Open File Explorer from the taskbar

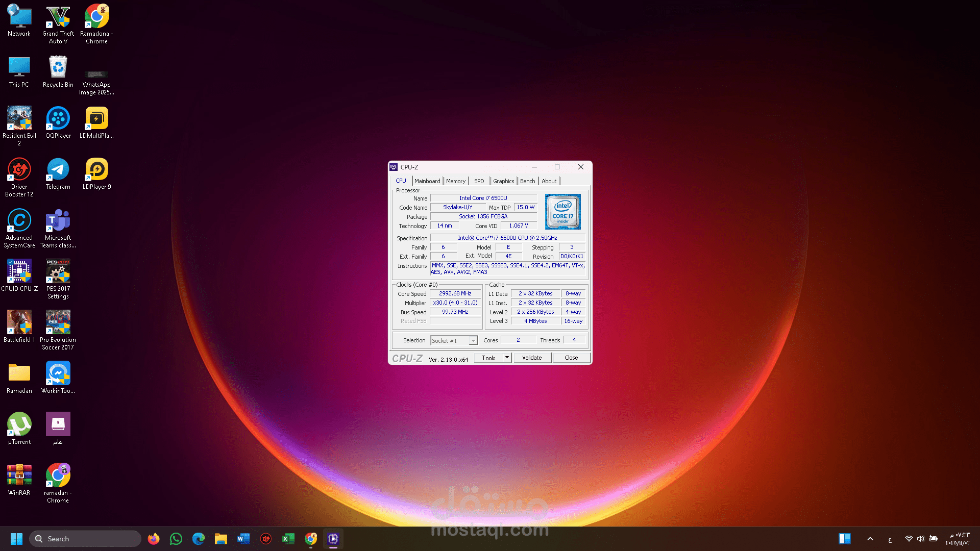[x=221, y=539]
